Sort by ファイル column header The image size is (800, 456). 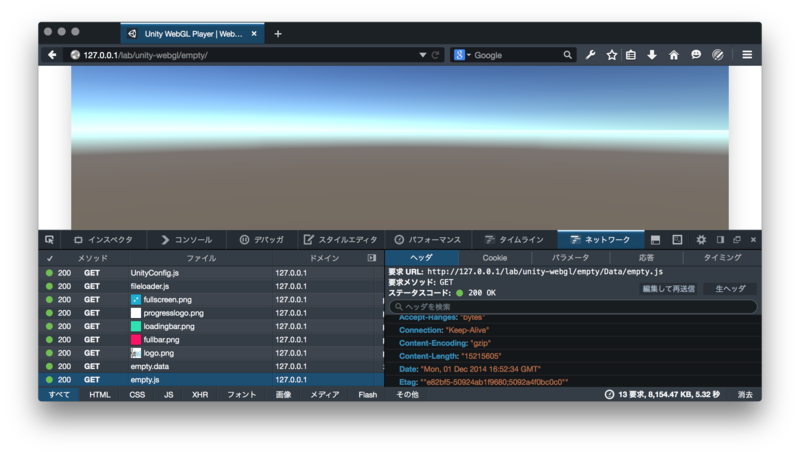[201, 258]
